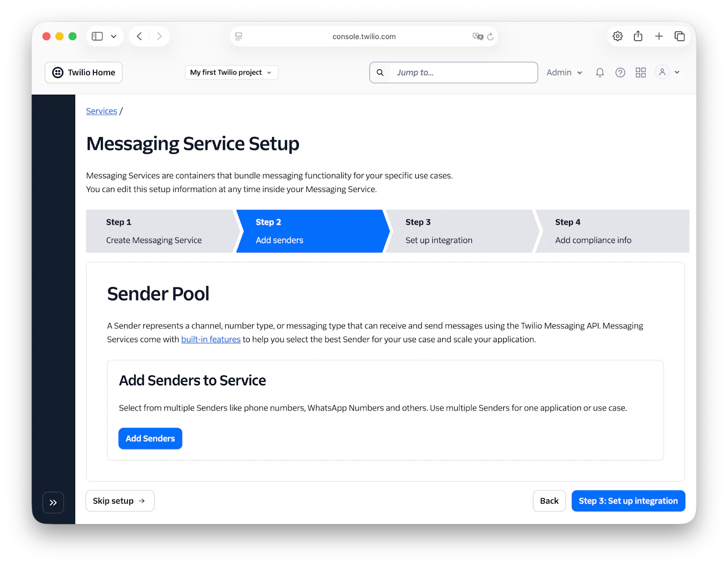
Task: Click the help question mark icon
Action: pos(620,72)
